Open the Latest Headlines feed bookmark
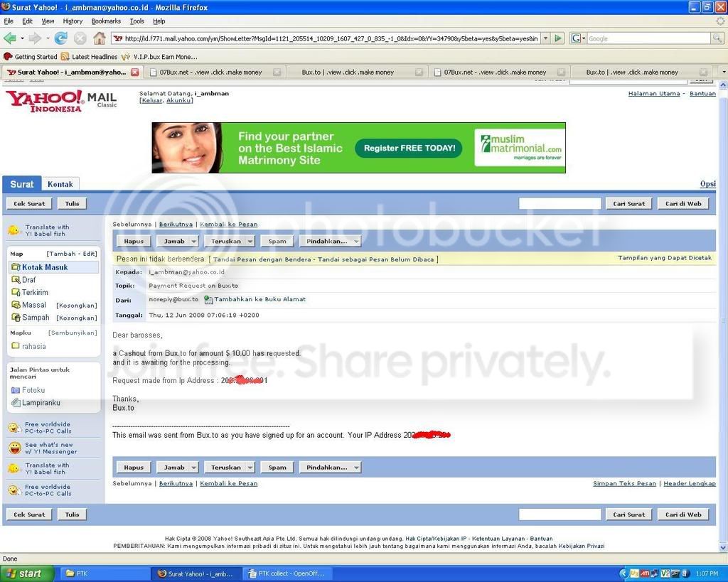This screenshot has width=728, height=582. point(89,57)
